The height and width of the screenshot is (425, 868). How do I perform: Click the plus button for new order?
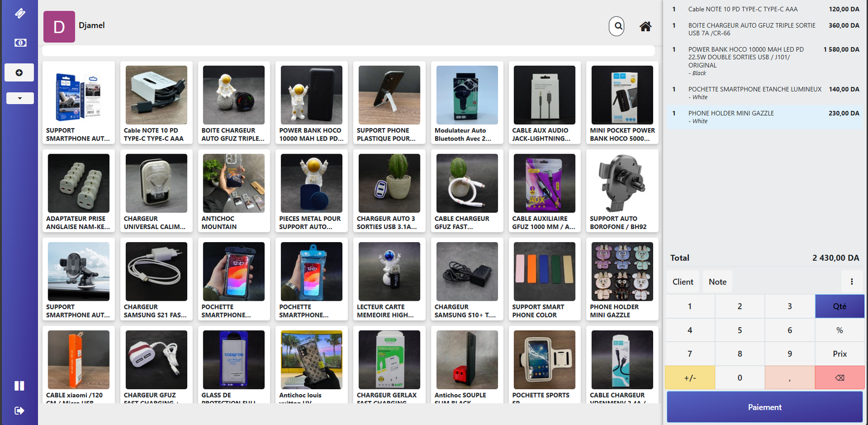tap(20, 73)
